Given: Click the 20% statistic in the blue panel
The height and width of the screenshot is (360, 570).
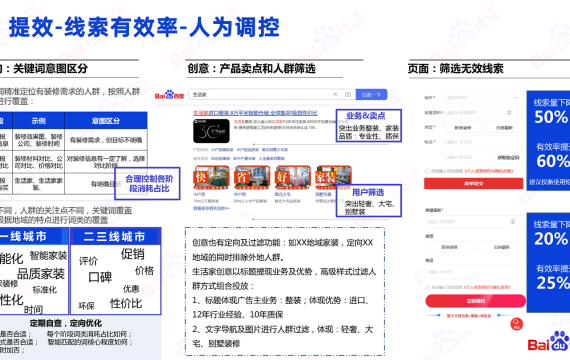Looking at the screenshot, I should [551, 239].
